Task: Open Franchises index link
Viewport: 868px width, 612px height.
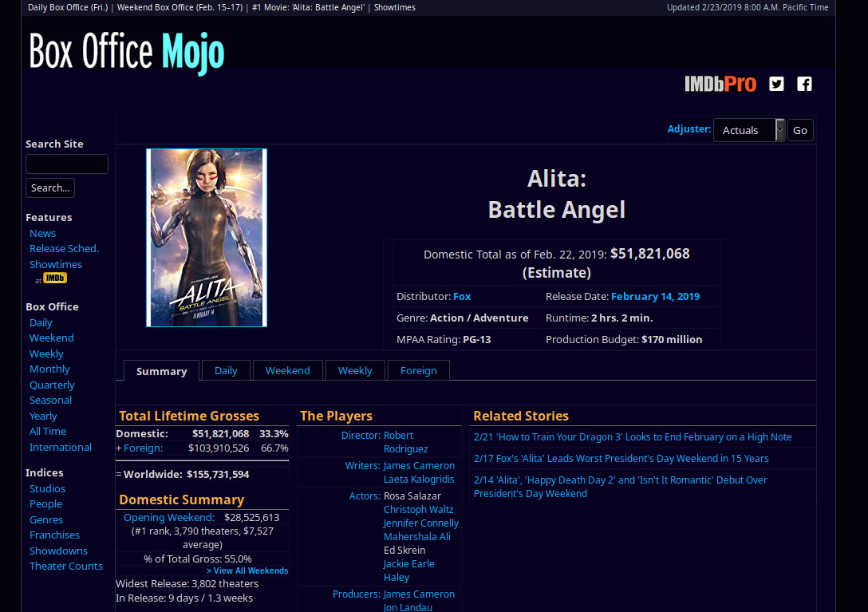Action: click(54, 535)
